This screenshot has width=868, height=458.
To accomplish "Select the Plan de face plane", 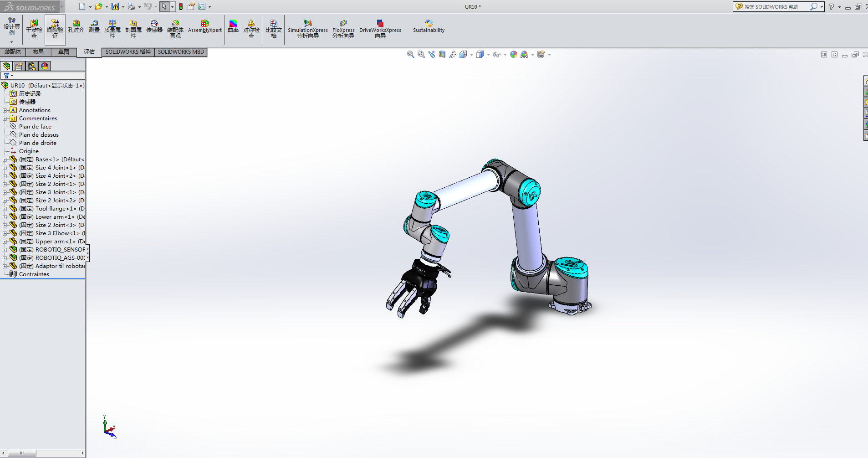I will pos(35,127).
